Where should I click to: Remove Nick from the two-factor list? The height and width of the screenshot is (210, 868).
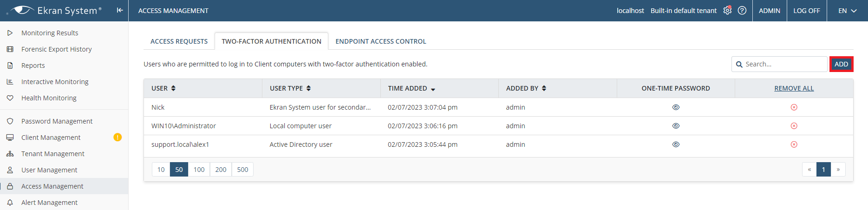794,107
